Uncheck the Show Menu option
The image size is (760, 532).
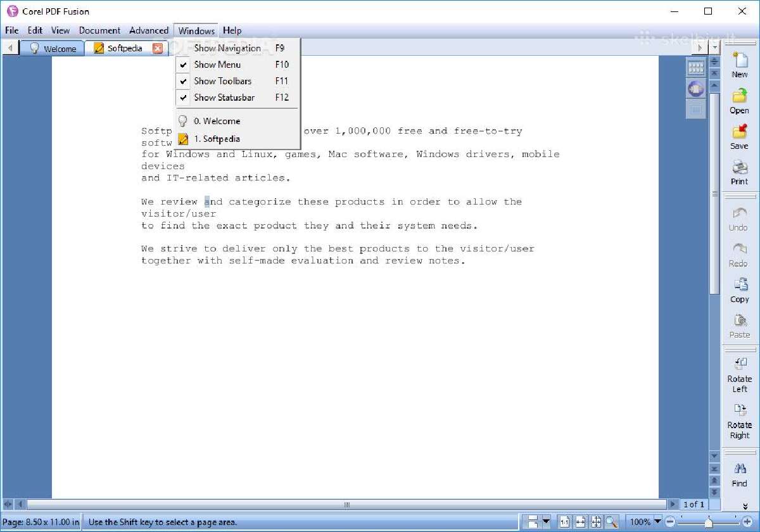point(237,65)
